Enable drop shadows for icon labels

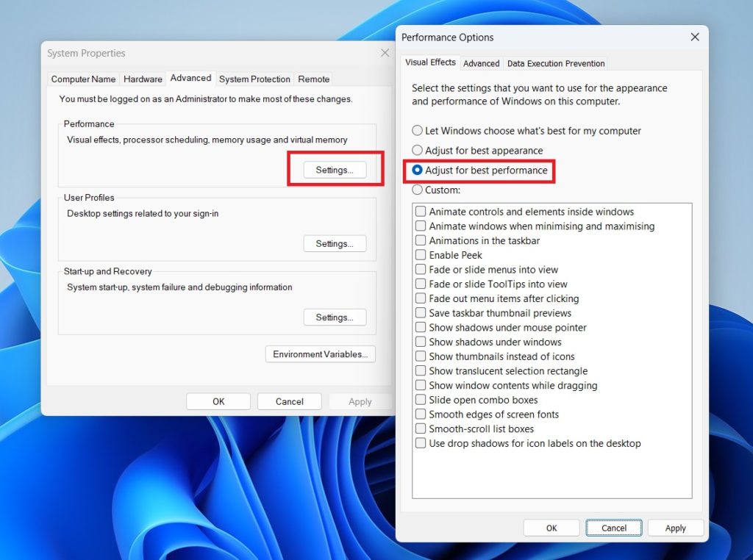(x=421, y=443)
